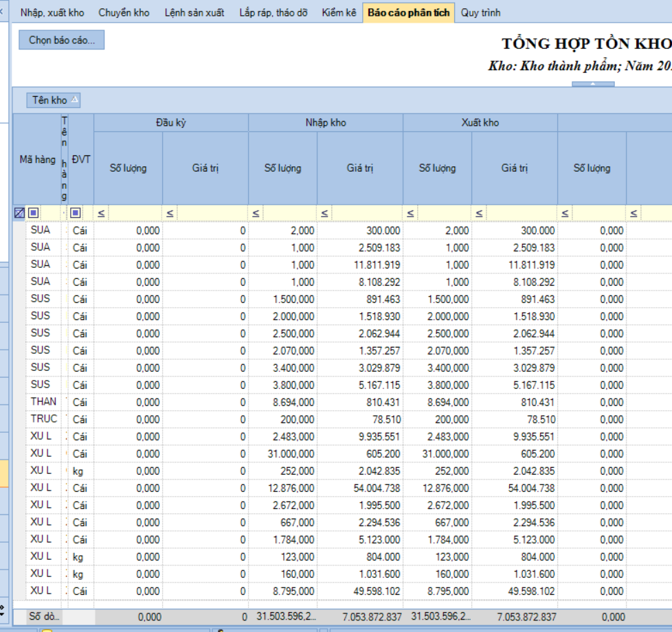Screen dimensions: 672x632
Task: Sort by Số lượng header under Đầu kỳ
Action: click(x=128, y=168)
